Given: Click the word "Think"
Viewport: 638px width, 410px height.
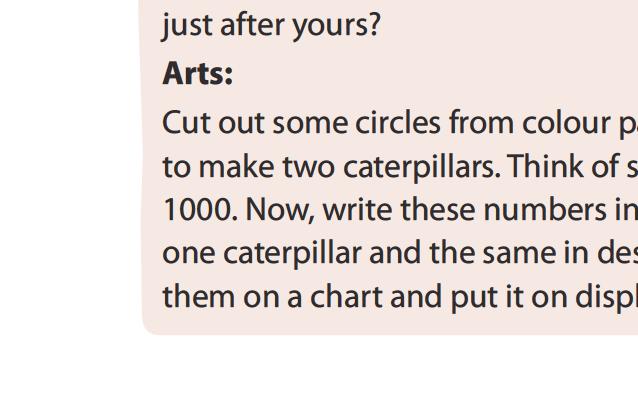Looking at the screenshot, I should 544,166.
